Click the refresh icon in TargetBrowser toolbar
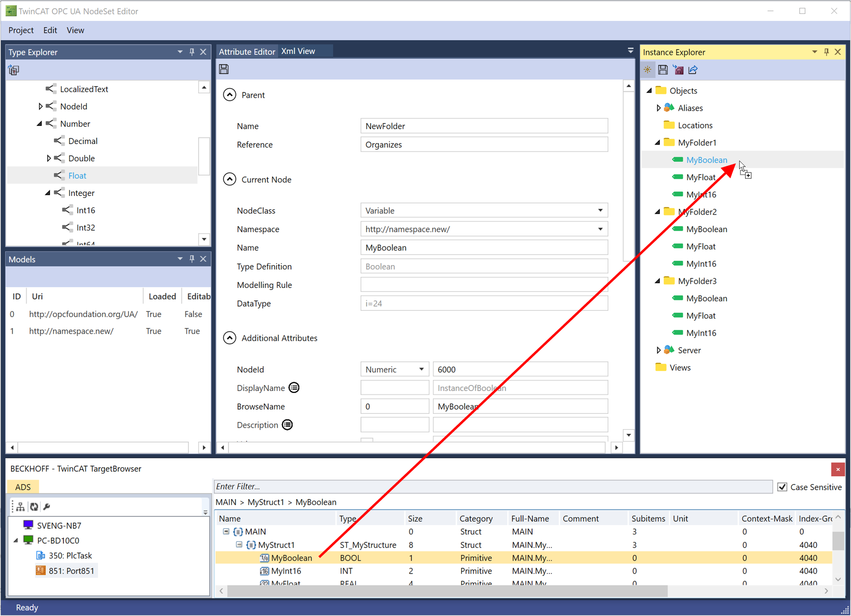Viewport: 851px width, 616px height. tap(34, 507)
